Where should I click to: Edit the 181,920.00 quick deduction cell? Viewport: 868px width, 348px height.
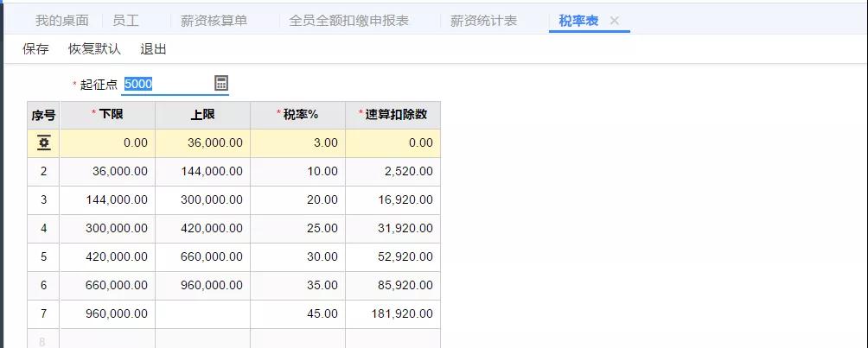(393, 314)
